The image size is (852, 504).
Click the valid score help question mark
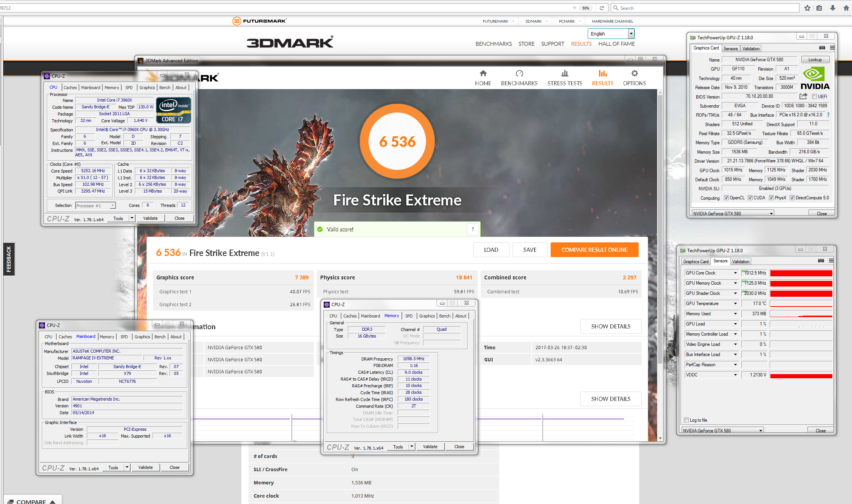(473, 229)
